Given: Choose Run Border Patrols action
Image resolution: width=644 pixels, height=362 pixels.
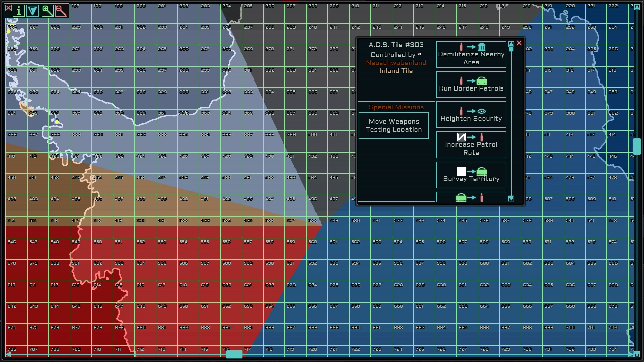Looking at the screenshot, I should pyautogui.click(x=471, y=84).
